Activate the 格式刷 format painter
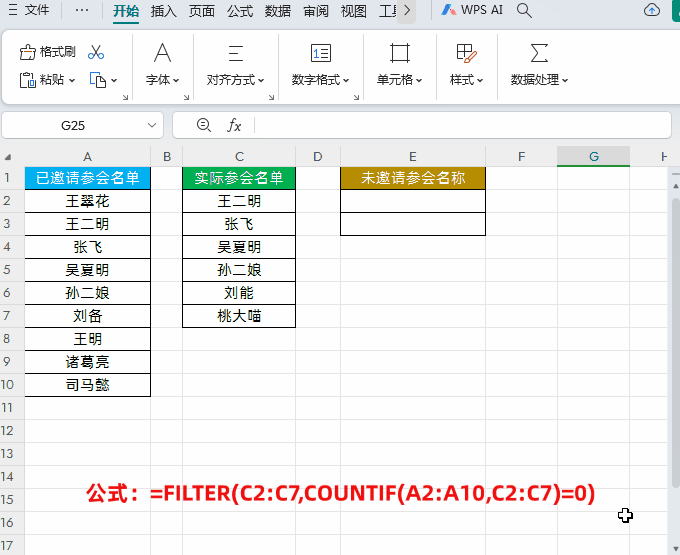680x555 pixels. click(x=48, y=52)
